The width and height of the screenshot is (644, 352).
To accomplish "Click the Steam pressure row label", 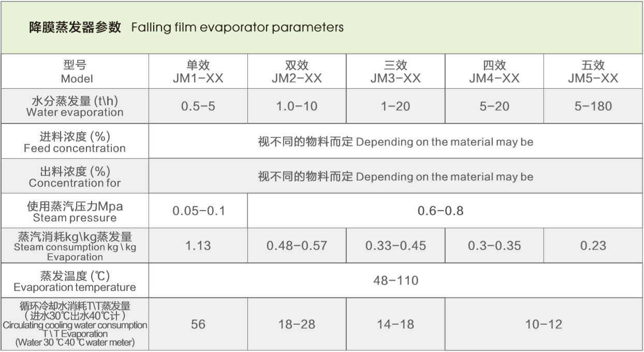I will click(75, 212).
